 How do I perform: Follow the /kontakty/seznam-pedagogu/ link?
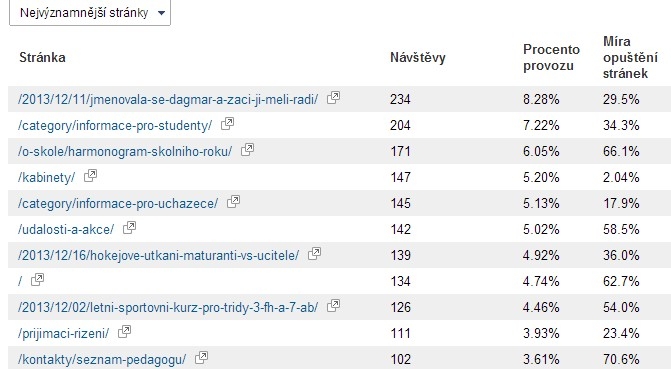[102, 359]
